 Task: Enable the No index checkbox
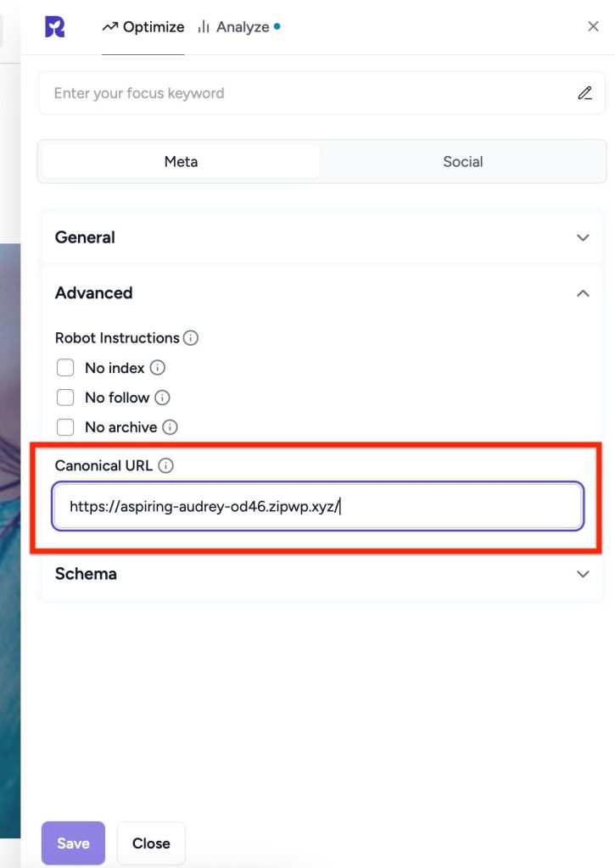[65, 368]
